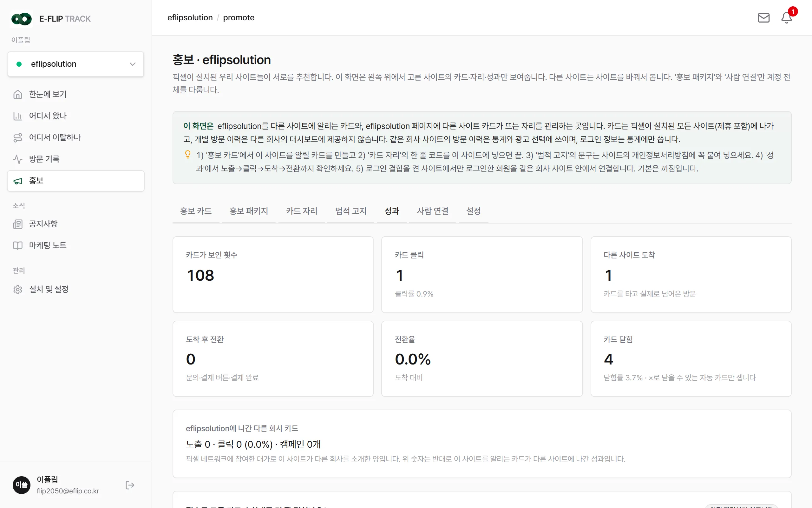Switch to the 홍보 카드 tab

(196, 211)
